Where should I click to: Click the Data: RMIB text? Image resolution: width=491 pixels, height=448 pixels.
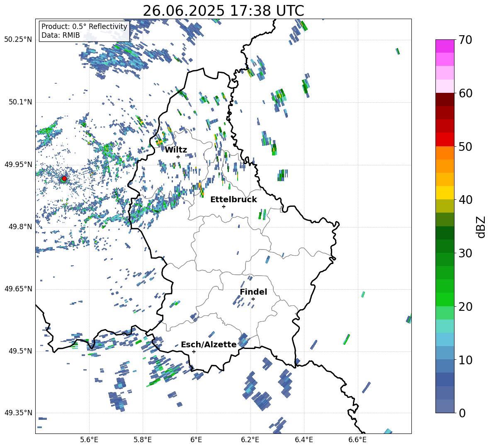pos(61,35)
